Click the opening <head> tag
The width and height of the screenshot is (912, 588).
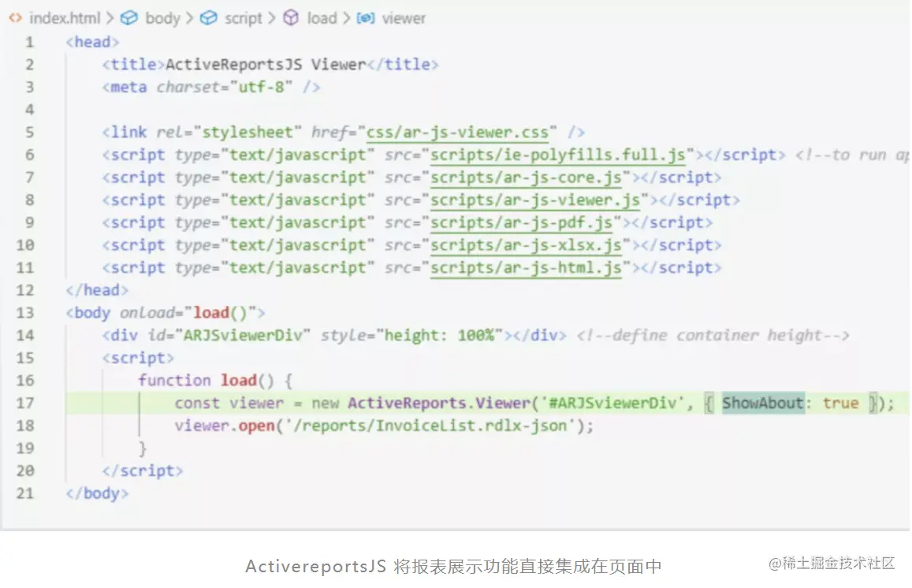pyautogui.click(x=92, y=43)
